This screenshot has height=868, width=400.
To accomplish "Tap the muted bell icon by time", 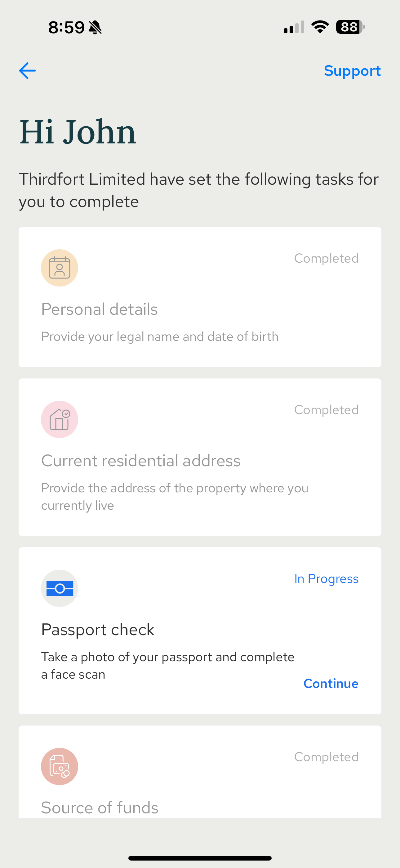I will click(95, 27).
